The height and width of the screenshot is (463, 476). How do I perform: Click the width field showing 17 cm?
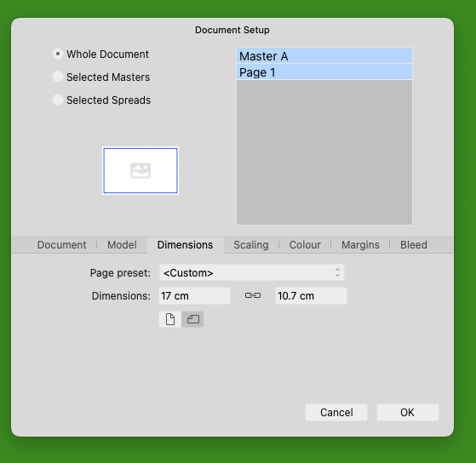click(x=195, y=296)
